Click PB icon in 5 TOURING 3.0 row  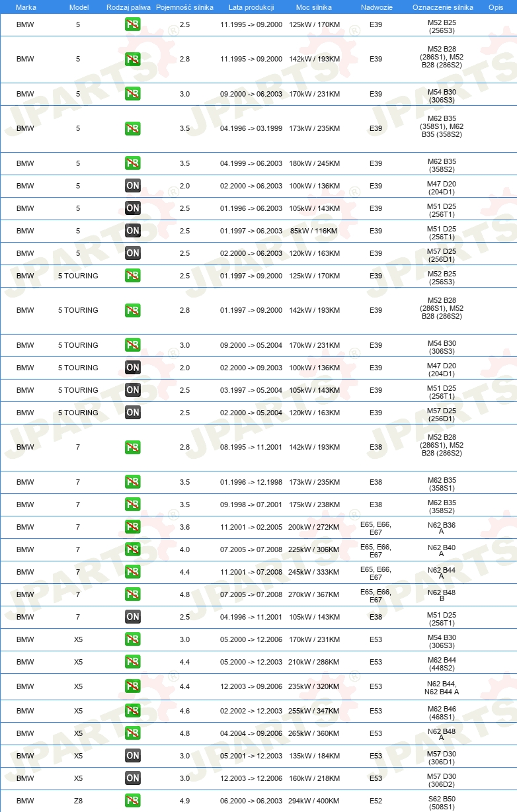pos(133,345)
